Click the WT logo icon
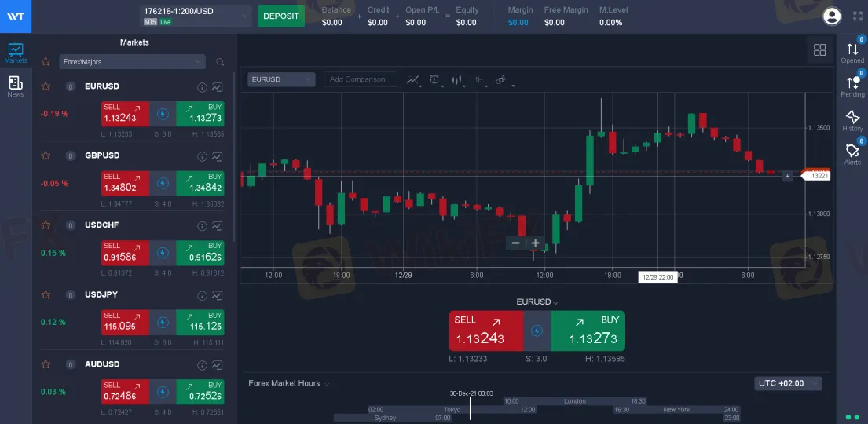The width and height of the screenshot is (868, 424). coord(16,16)
